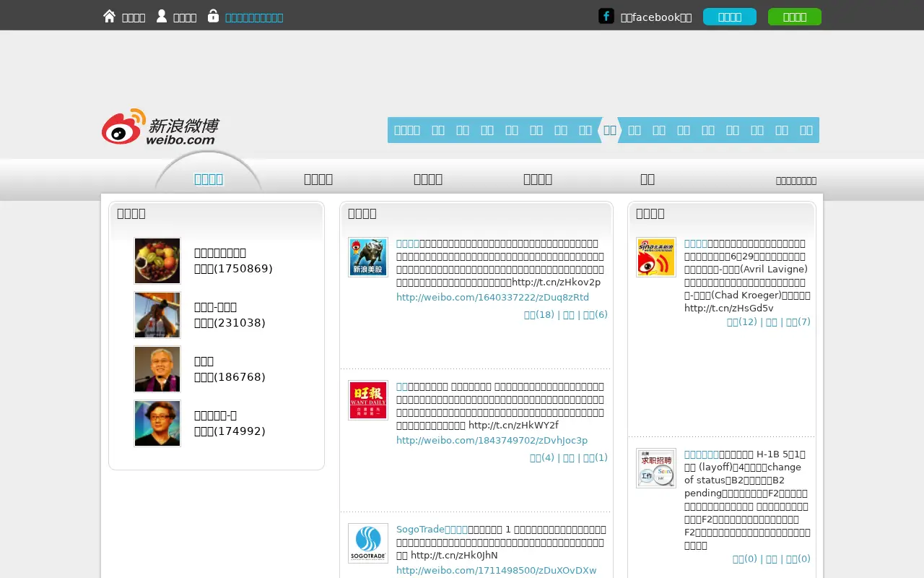Click the green button in the top bar
Image resolution: width=924 pixels, height=578 pixels.
[x=795, y=17]
